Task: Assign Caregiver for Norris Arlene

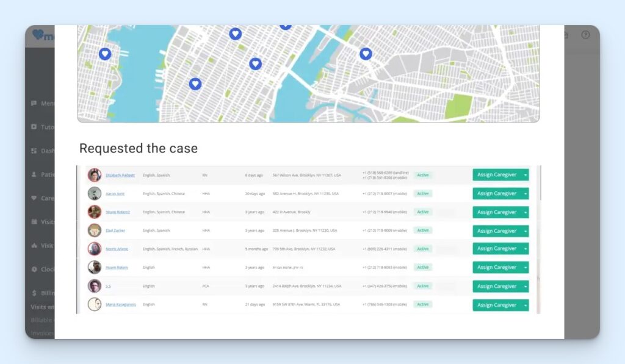Action: (x=497, y=249)
